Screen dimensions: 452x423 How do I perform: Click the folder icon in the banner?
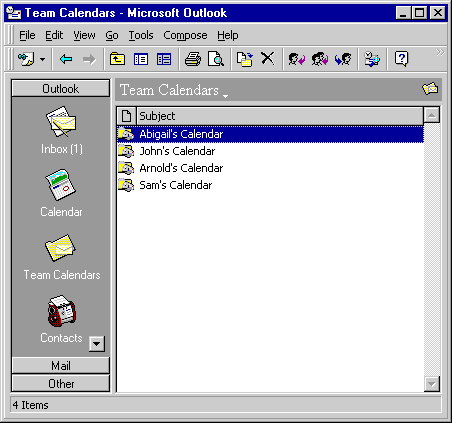point(430,89)
